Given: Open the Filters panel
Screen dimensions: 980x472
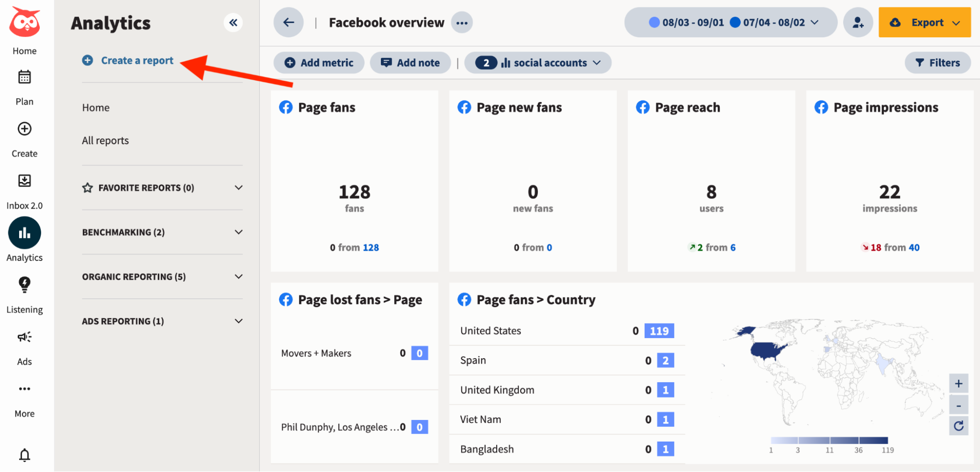Looking at the screenshot, I should [x=937, y=62].
